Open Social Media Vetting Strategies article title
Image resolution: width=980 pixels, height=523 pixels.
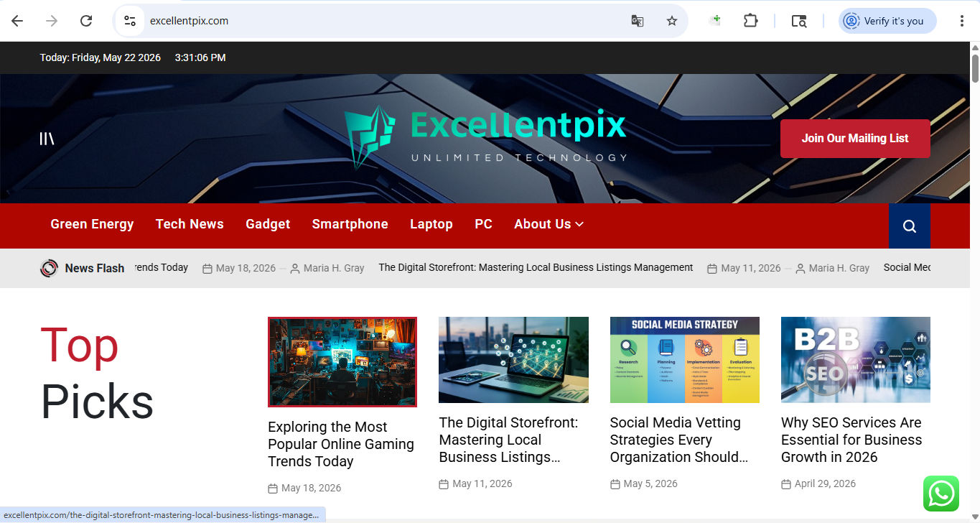click(x=679, y=440)
